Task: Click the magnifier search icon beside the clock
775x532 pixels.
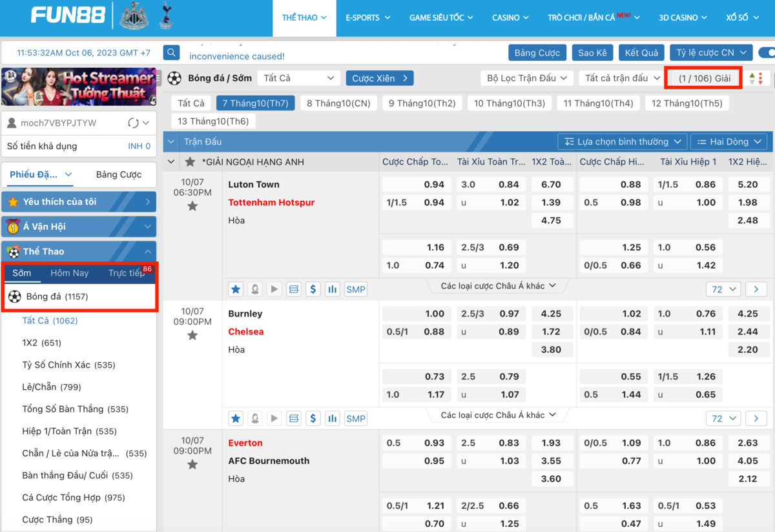Action: point(171,53)
